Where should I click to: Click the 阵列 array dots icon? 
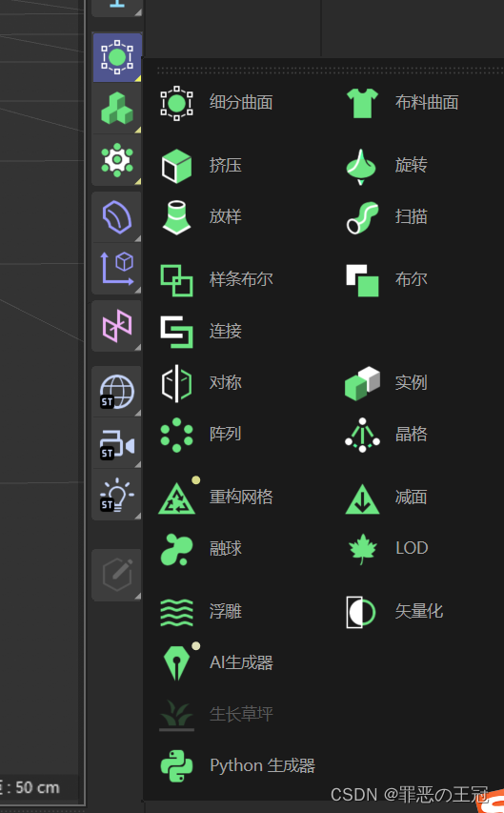pyautogui.click(x=176, y=435)
